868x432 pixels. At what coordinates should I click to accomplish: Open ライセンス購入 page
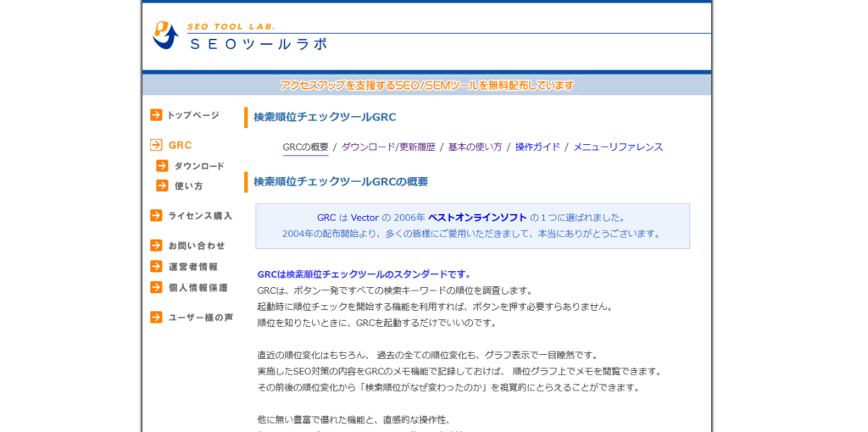click(200, 216)
